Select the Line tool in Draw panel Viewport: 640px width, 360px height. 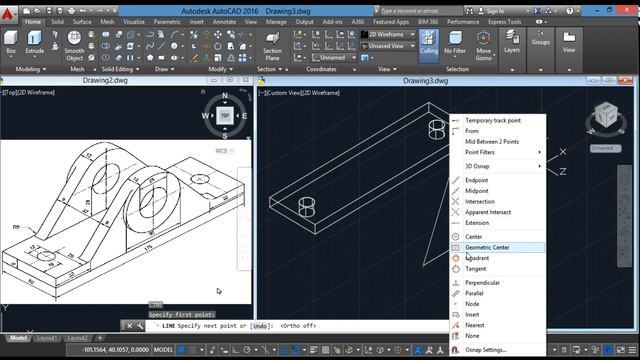(x=162, y=46)
